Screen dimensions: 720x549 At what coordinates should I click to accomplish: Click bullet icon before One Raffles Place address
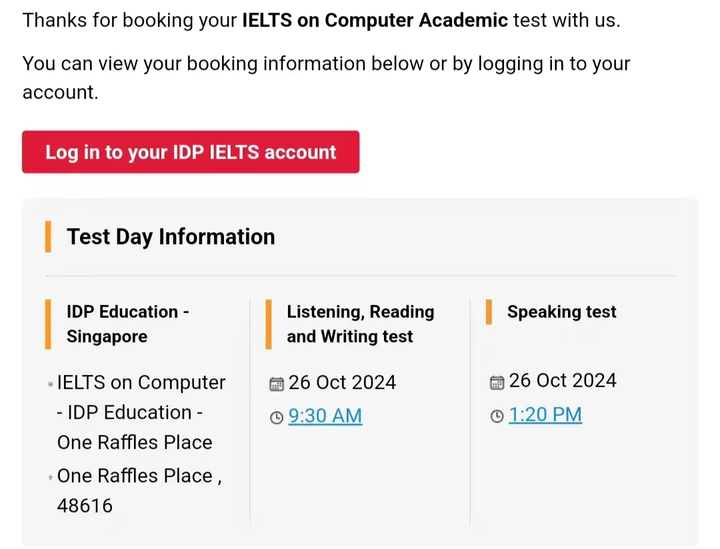point(50,478)
